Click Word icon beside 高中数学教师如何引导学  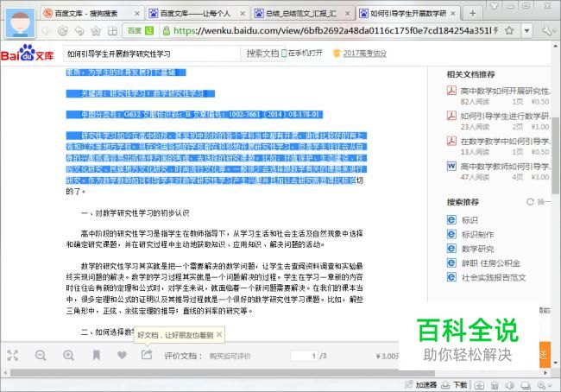coord(451,166)
